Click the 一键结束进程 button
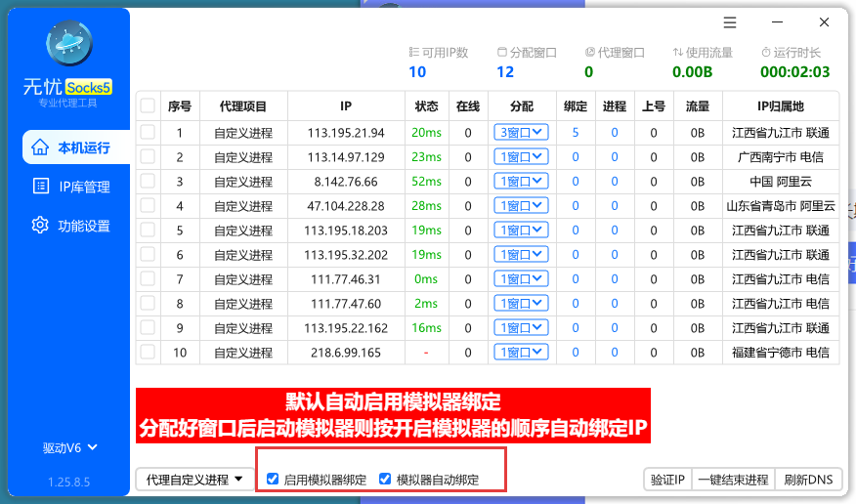The width and height of the screenshot is (856, 504). [733, 479]
